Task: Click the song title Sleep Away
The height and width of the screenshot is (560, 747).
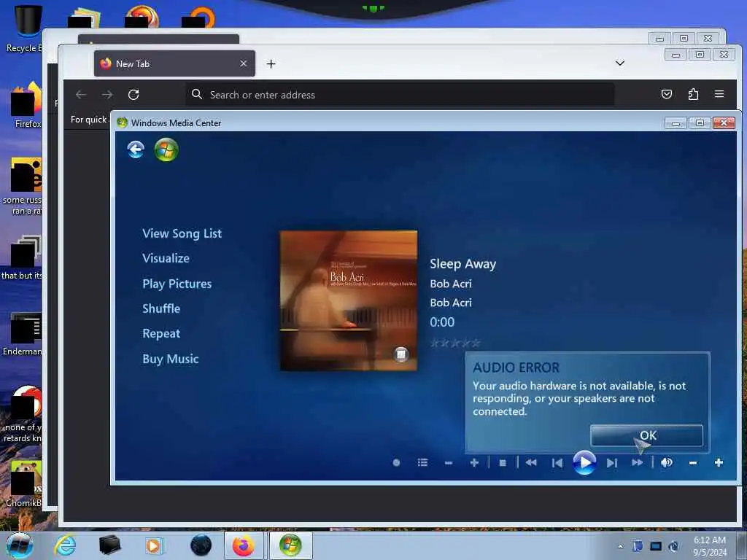Action: point(462,264)
